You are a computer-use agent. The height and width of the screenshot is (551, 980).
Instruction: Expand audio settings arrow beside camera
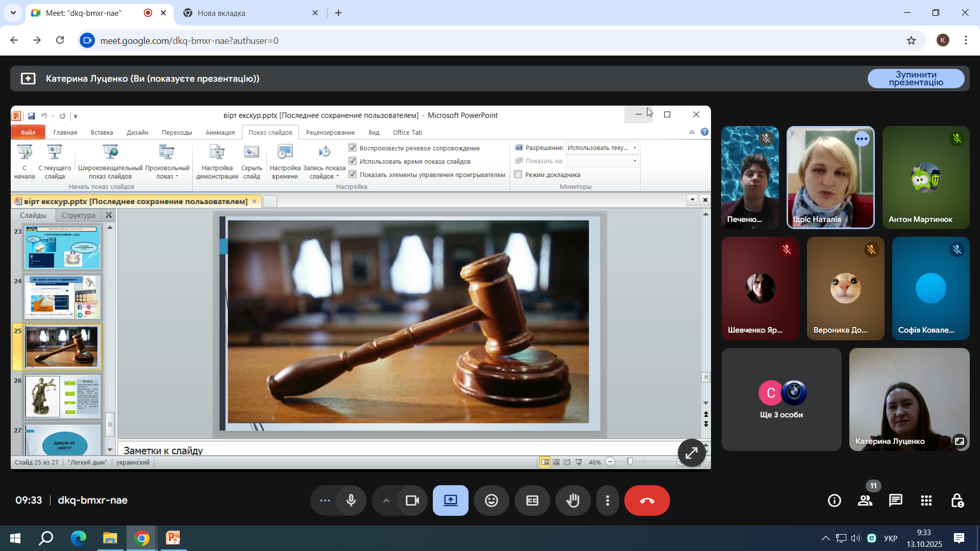(x=386, y=500)
